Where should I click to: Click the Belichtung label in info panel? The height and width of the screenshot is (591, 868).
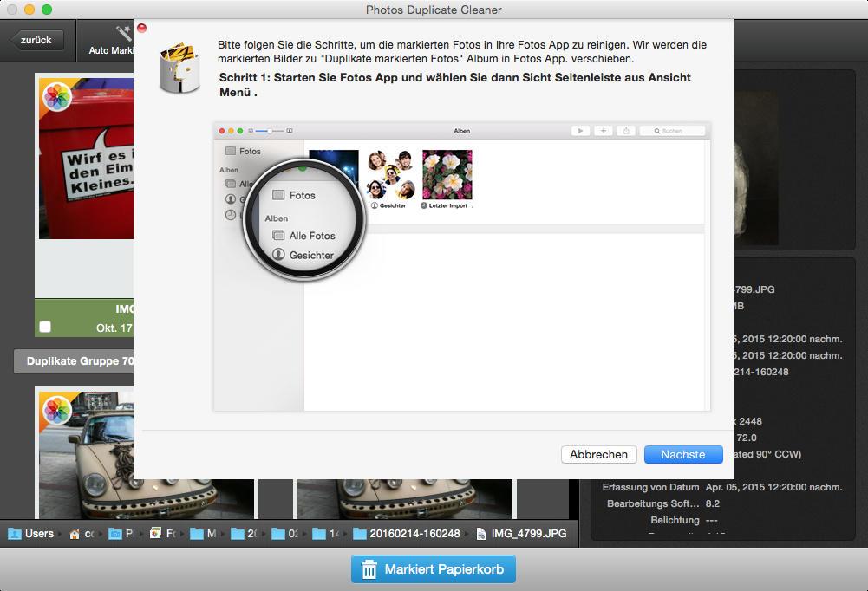pyautogui.click(x=675, y=520)
